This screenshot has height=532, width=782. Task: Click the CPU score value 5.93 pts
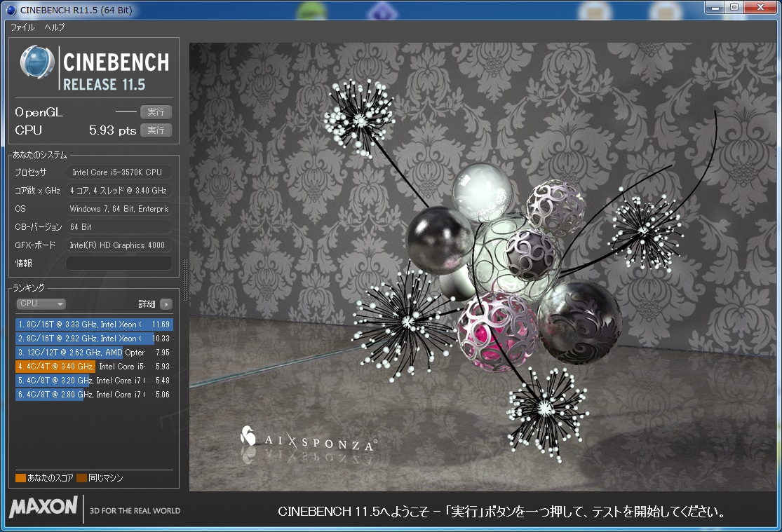pyautogui.click(x=112, y=130)
